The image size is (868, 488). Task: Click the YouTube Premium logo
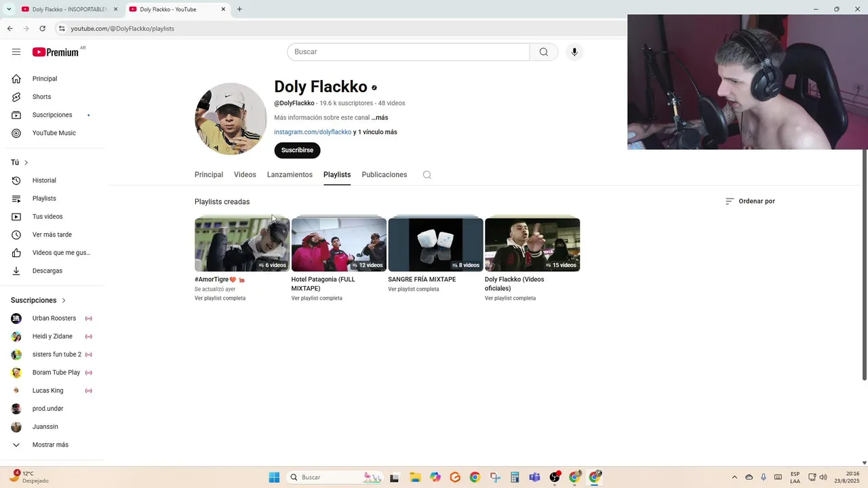(x=56, y=52)
